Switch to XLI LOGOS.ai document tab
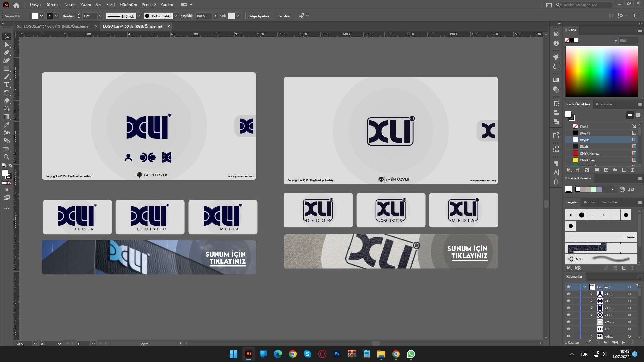644x362 pixels. tap(53, 26)
